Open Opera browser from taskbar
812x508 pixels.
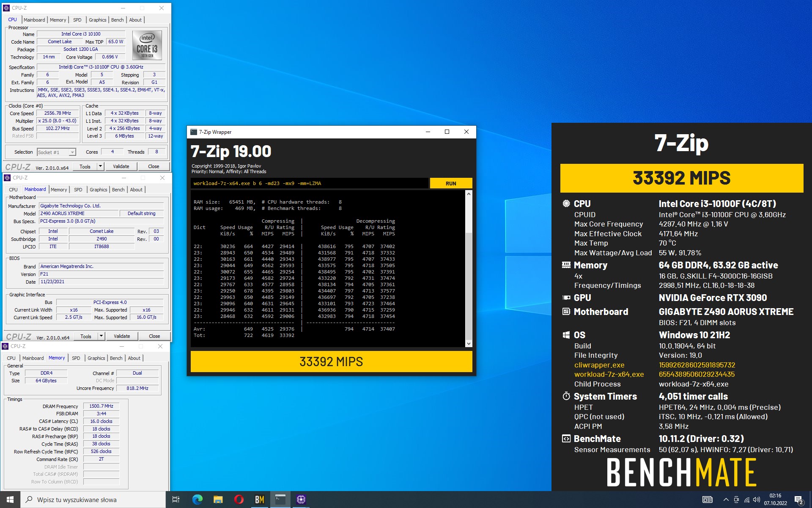click(x=239, y=500)
